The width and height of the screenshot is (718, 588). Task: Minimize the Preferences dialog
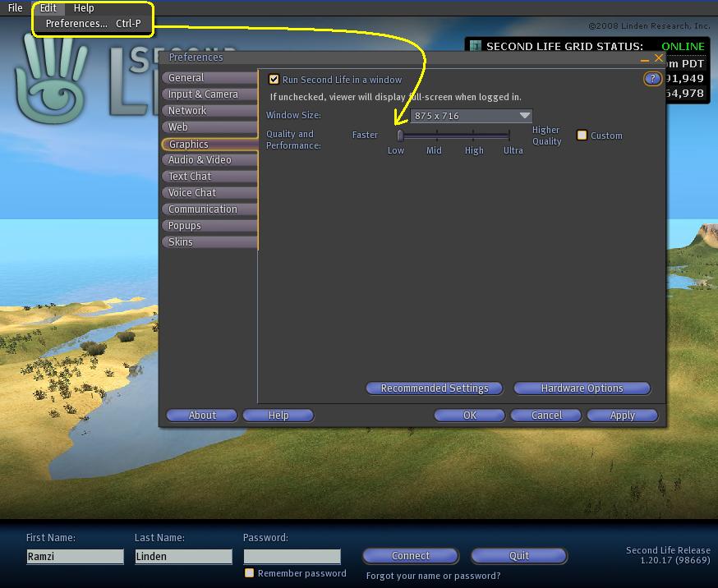[x=645, y=60]
